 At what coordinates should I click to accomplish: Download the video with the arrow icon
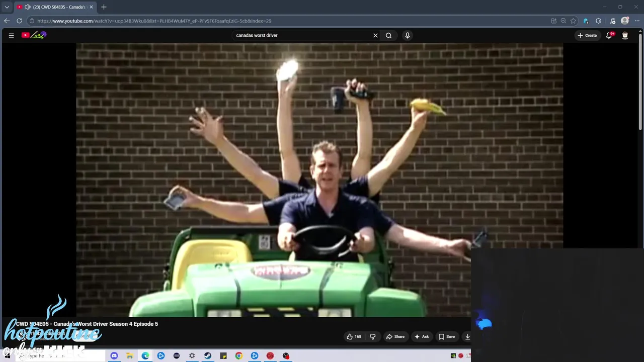click(x=467, y=337)
